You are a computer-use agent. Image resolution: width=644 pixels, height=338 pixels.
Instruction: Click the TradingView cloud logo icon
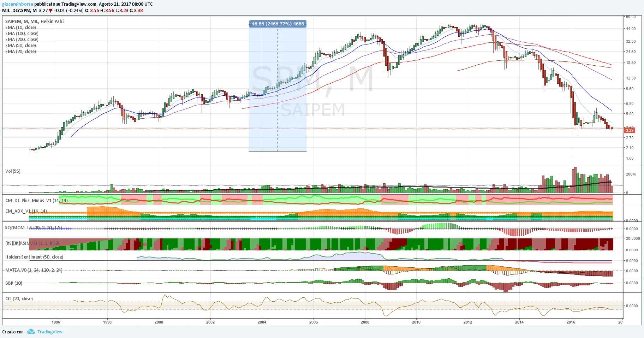point(31,332)
